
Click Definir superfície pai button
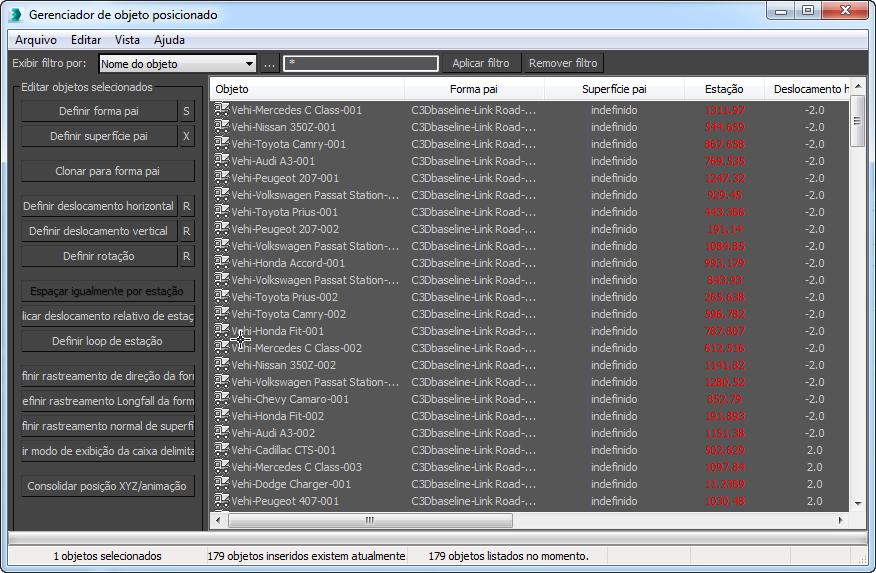tap(99, 136)
